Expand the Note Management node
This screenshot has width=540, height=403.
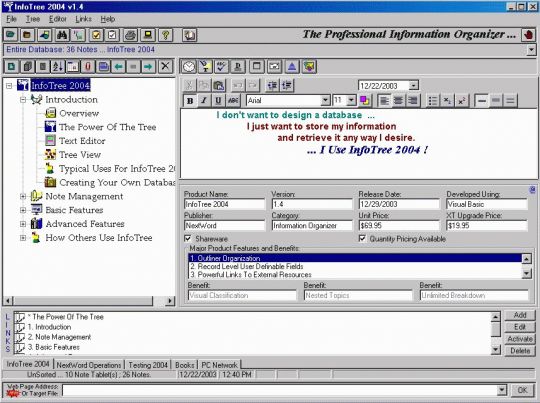[x=23, y=196]
